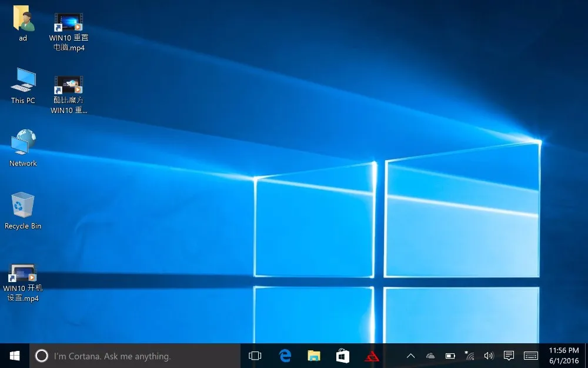Select the 'WIN10 开机设置.mp4' shortcut

pyautogui.click(x=23, y=283)
